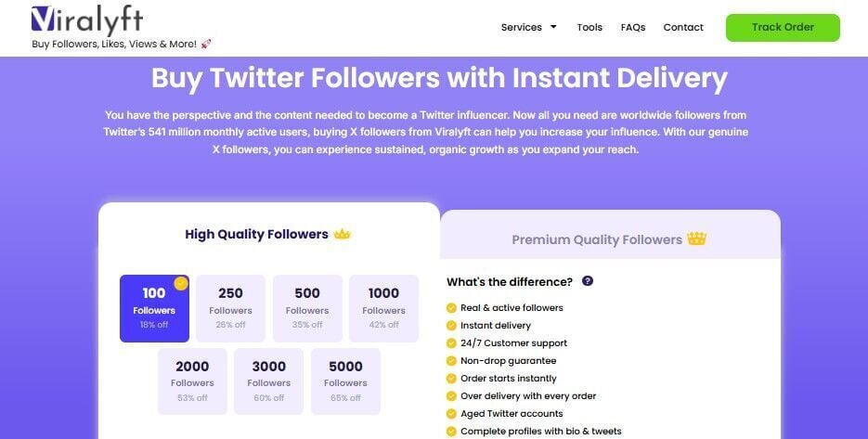
Task: Go to the Contact link
Action: [x=683, y=27]
